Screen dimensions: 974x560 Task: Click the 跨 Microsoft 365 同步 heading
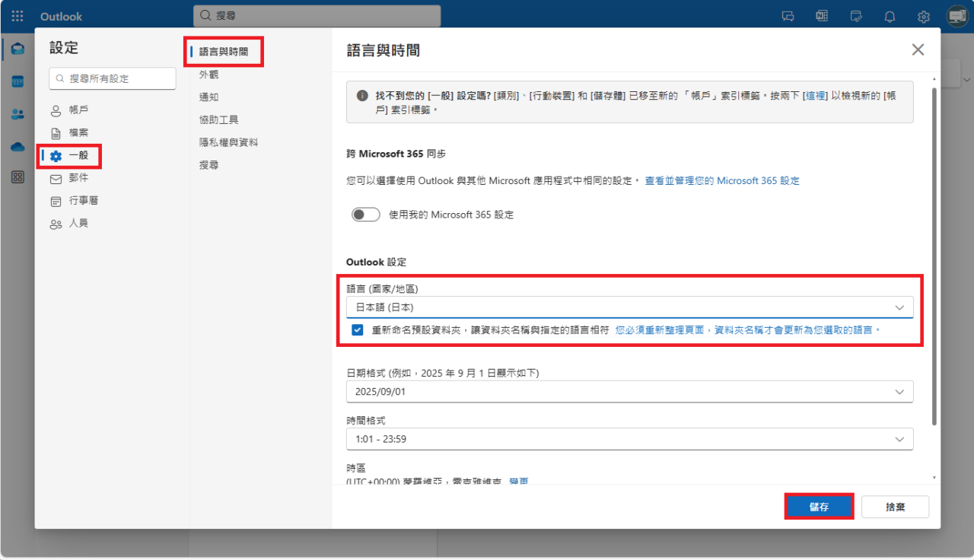pos(396,154)
